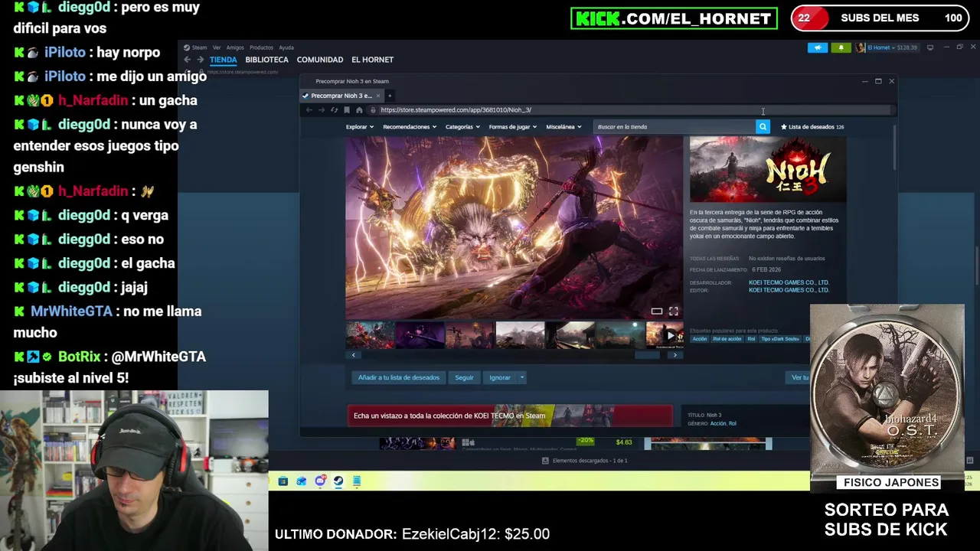Click the Buscar en la tienda field
This screenshot has height=551, width=980.
coord(675,127)
